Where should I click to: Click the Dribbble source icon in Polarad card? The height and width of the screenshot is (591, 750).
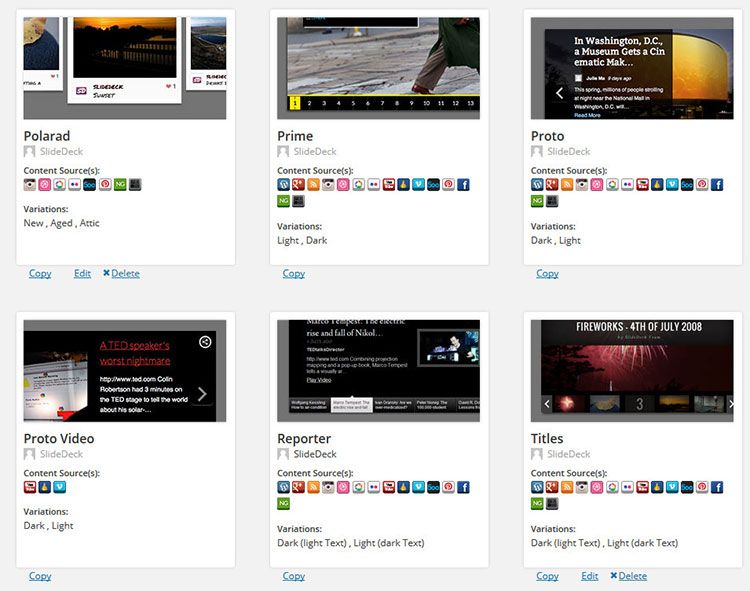tap(44, 185)
